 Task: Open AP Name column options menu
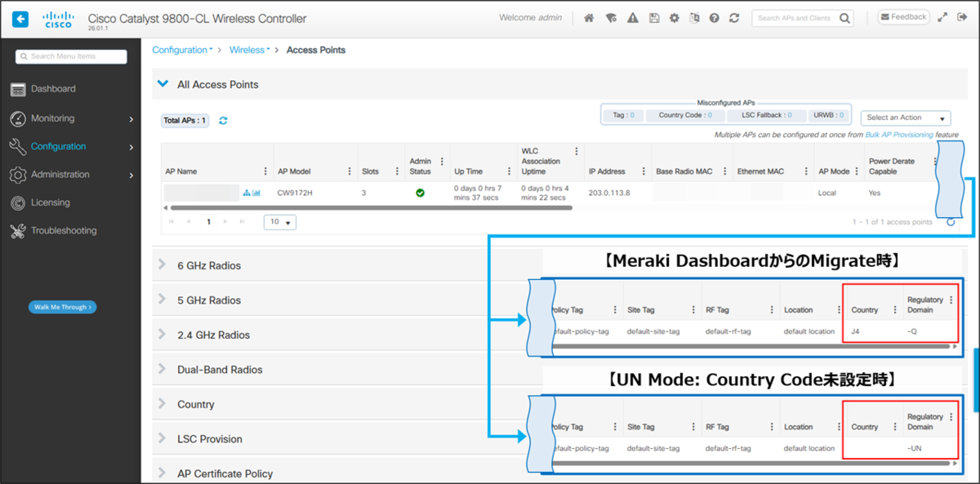pyautogui.click(x=265, y=171)
